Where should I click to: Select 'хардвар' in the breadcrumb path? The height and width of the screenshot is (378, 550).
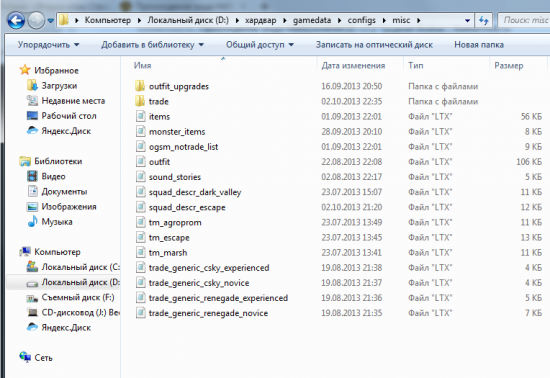point(261,20)
